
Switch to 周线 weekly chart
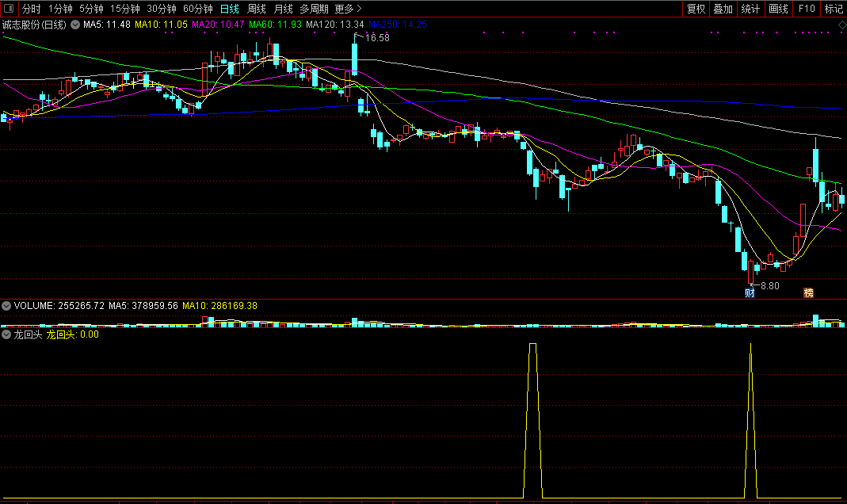click(257, 9)
